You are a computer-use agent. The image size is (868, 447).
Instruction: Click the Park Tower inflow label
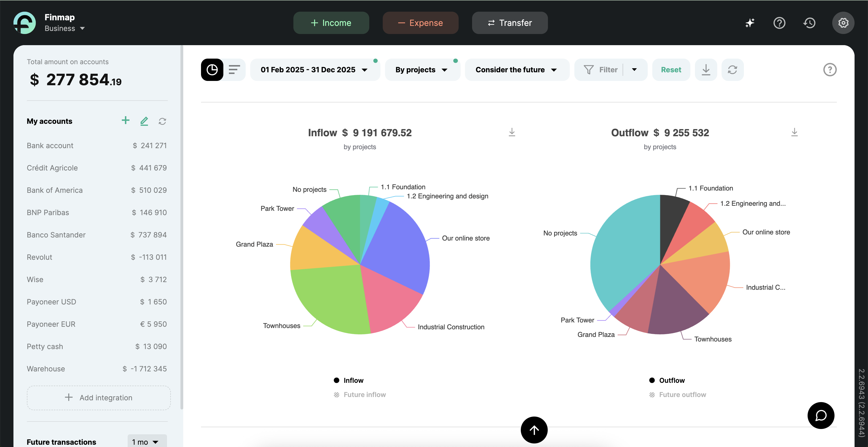(x=277, y=209)
